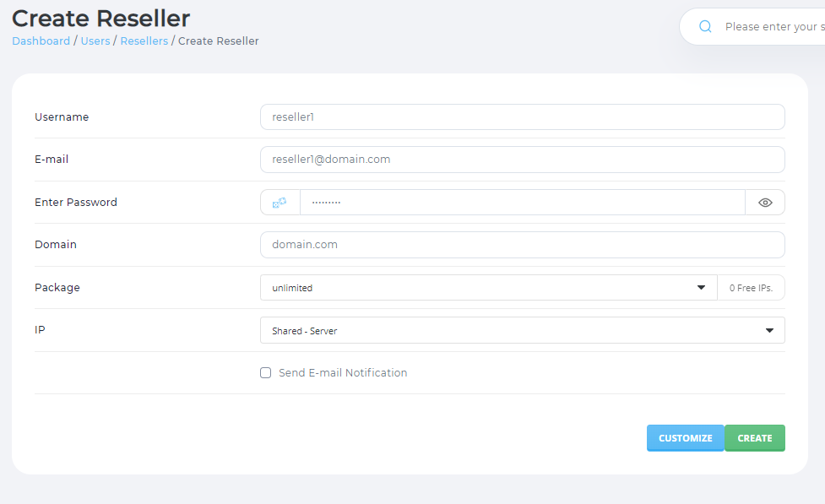Open the Package dropdown set to unlimited
The width and height of the screenshot is (825, 504).
click(x=481, y=288)
